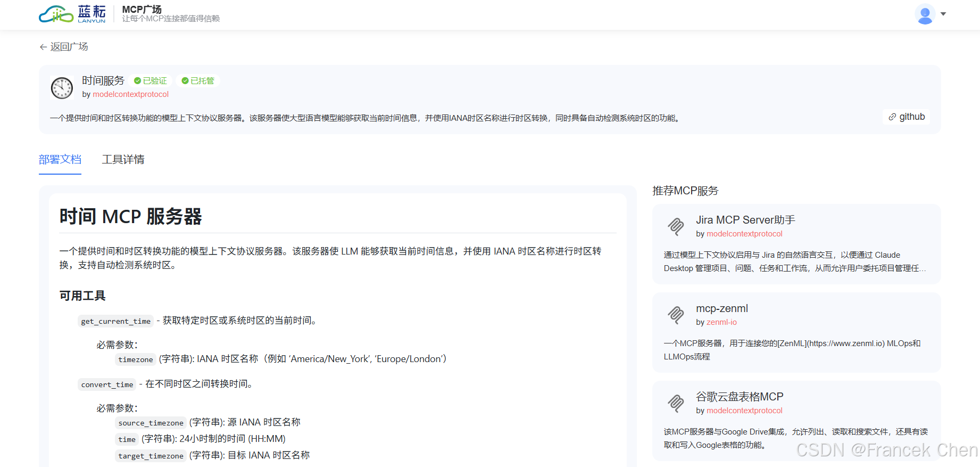Click the clock icon of 时间服务
The width and height of the screenshot is (980, 467).
point(62,88)
